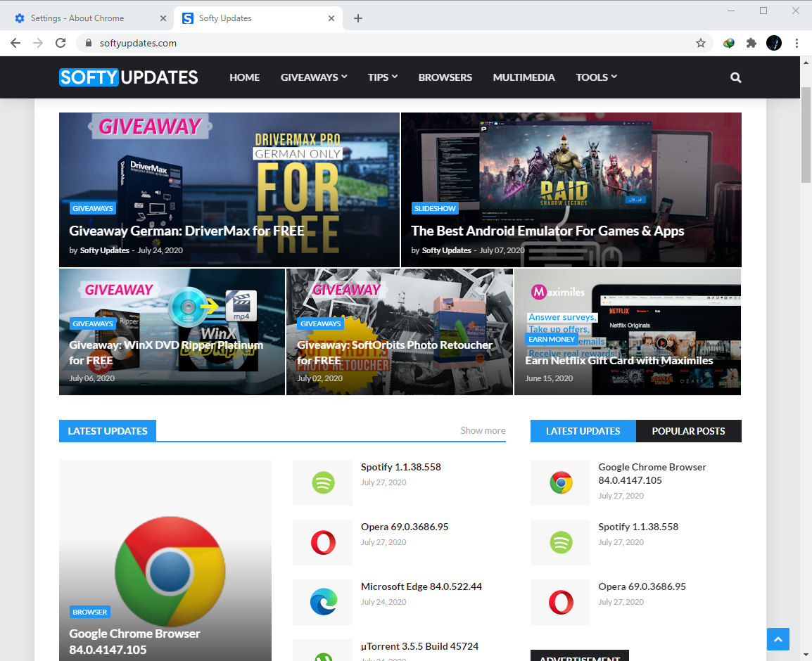Click the BROWSER category badge
The width and height of the screenshot is (812, 661).
(89, 612)
